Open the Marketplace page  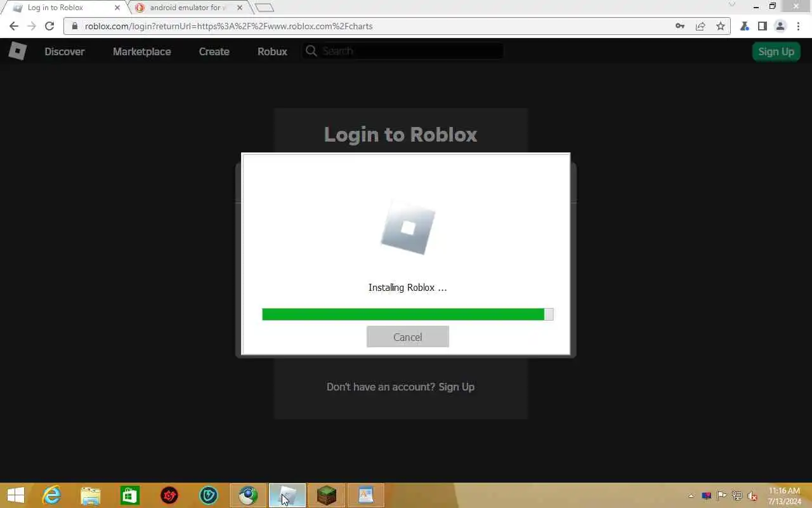point(142,51)
